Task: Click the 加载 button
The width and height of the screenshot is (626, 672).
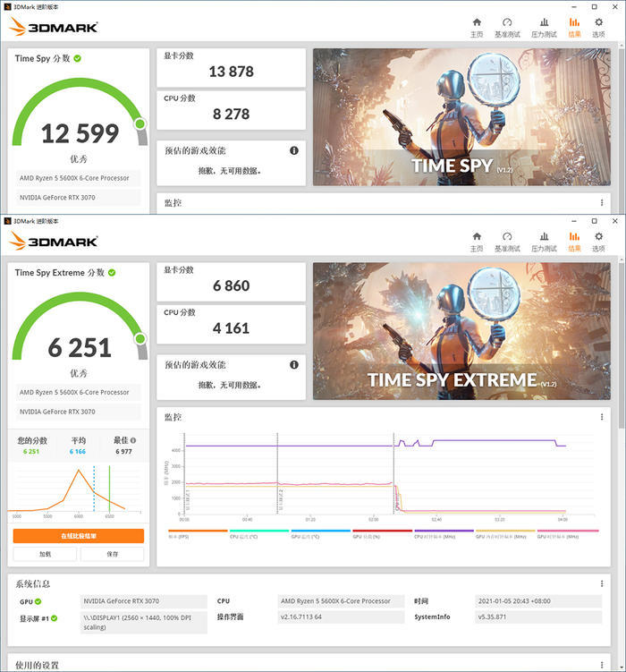Action: click(45, 554)
